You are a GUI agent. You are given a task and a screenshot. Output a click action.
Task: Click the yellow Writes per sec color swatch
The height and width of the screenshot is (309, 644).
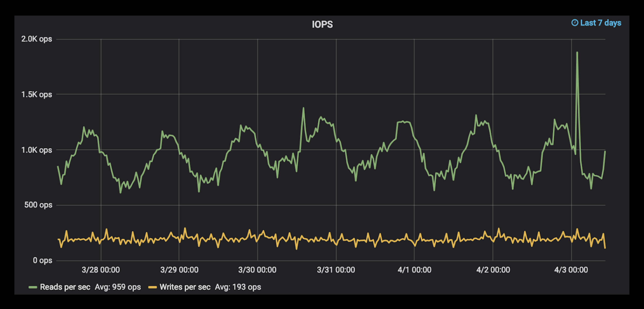(153, 287)
